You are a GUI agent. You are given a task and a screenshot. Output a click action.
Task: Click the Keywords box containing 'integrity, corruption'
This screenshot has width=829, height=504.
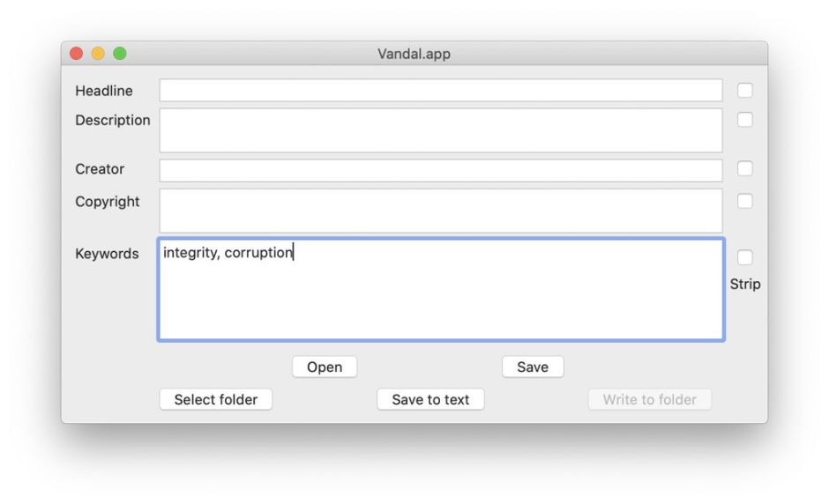point(440,289)
